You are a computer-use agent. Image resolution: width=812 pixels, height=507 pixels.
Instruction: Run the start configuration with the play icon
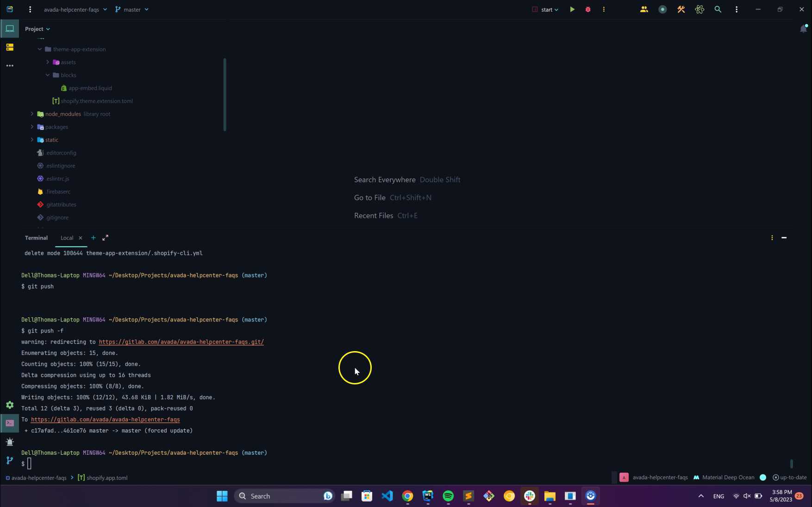572,9
